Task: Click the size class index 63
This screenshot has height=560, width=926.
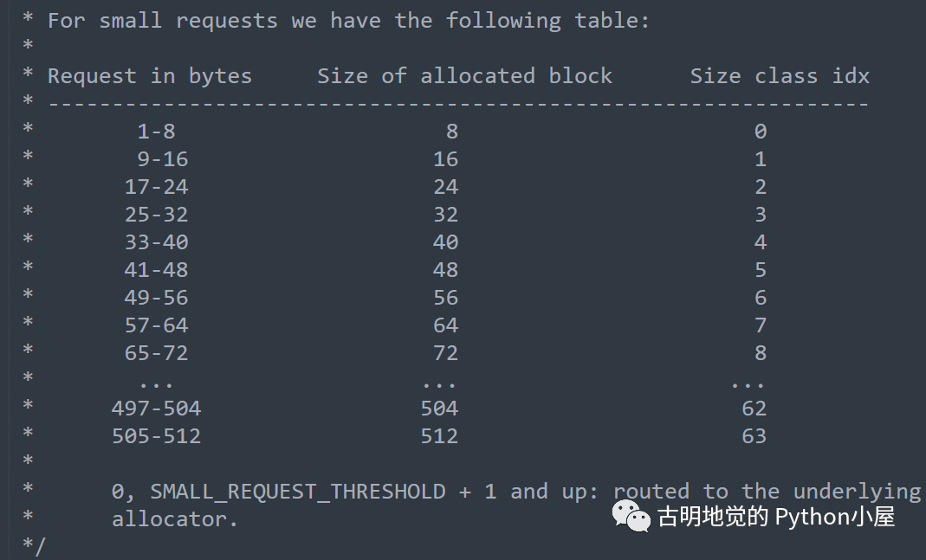Action: (x=754, y=436)
